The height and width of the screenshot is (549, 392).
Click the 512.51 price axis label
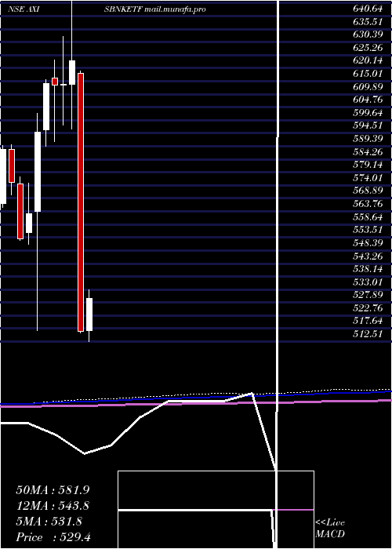367,334
